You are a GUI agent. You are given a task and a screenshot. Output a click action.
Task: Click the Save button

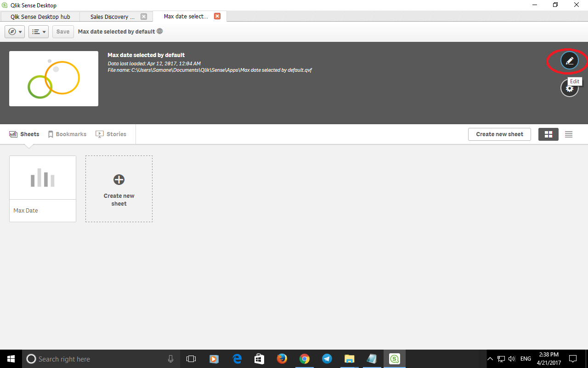pyautogui.click(x=63, y=32)
